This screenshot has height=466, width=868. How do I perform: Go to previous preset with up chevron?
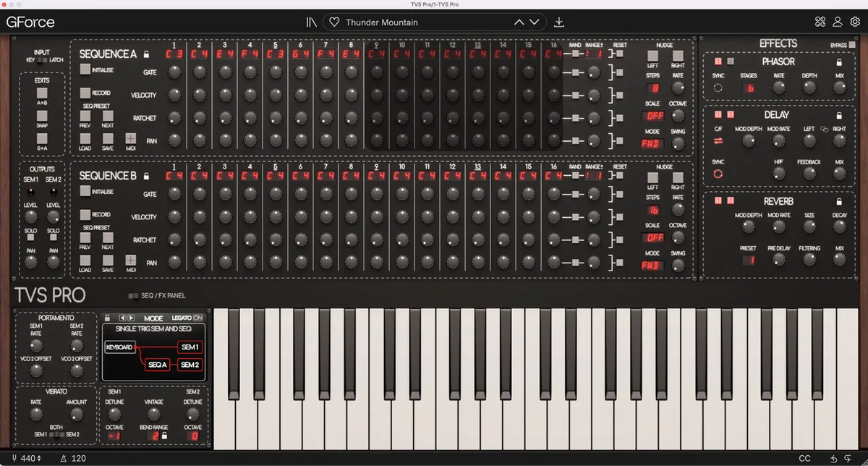click(x=519, y=22)
